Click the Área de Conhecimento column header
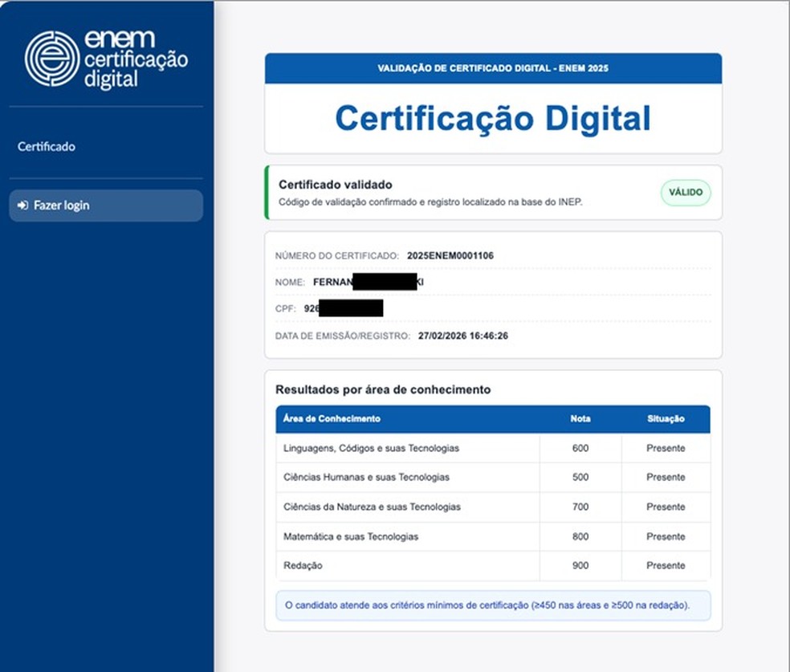 coord(332,419)
